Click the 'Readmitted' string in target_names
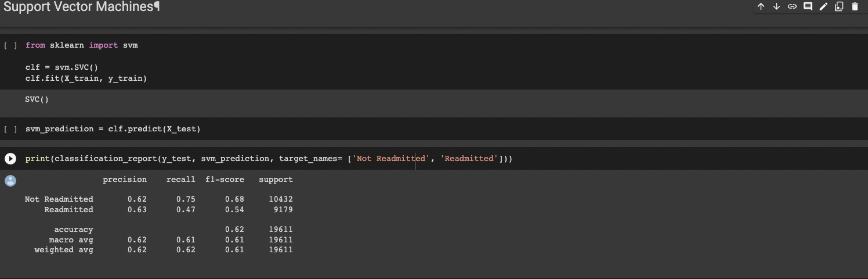This screenshot has height=279, width=868. point(469,159)
